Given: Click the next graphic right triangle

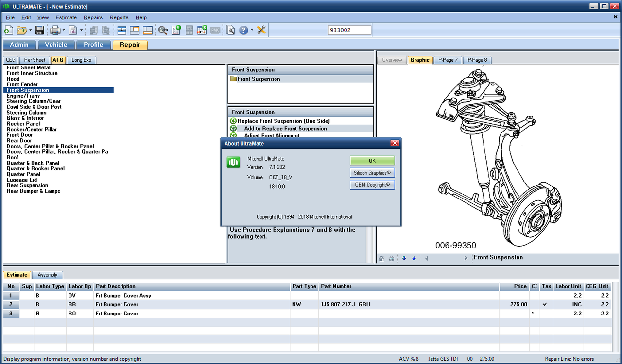Looking at the screenshot, I should [466, 258].
